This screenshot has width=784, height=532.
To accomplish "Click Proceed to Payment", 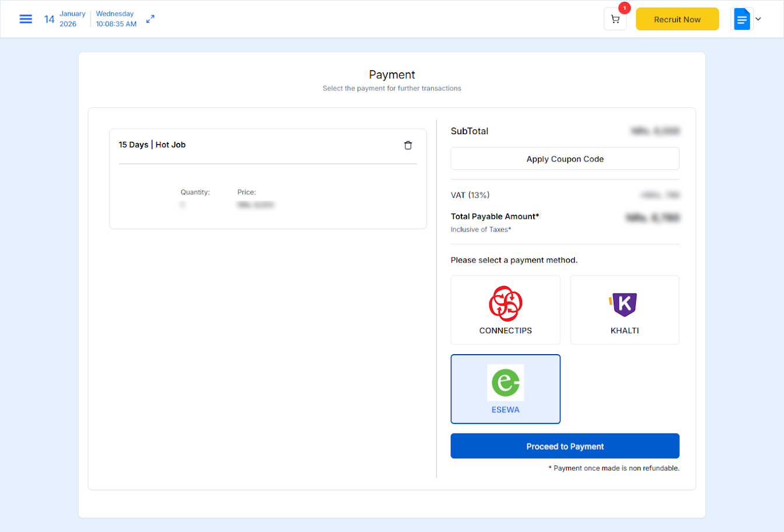I will pos(565,446).
